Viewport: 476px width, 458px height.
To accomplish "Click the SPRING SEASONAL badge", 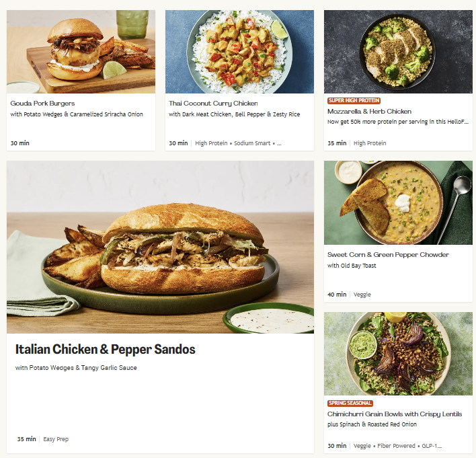I will coord(350,403).
